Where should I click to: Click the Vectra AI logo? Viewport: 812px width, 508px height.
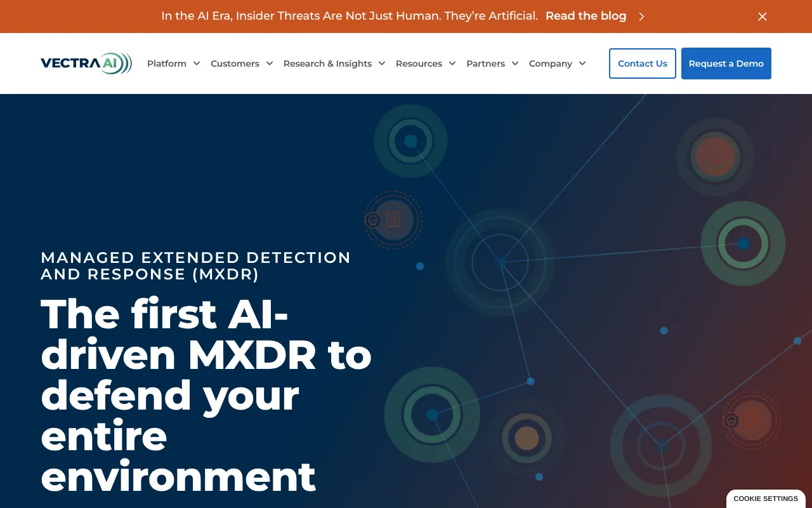coord(86,63)
